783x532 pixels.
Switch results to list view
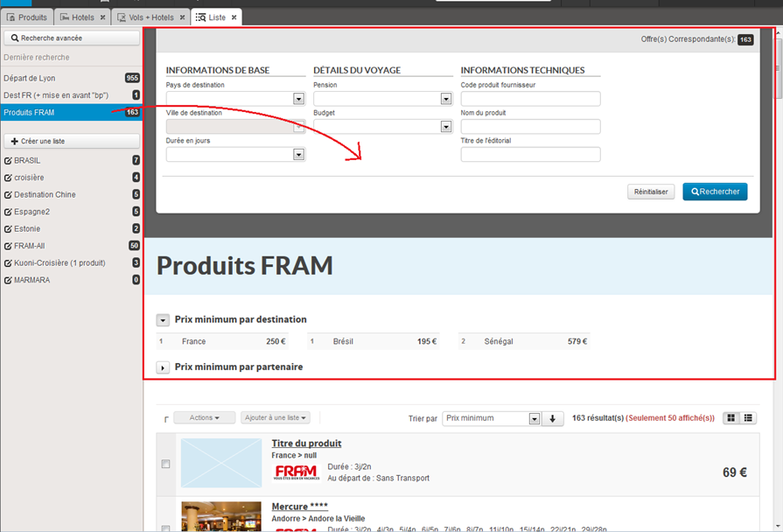(x=749, y=418)
